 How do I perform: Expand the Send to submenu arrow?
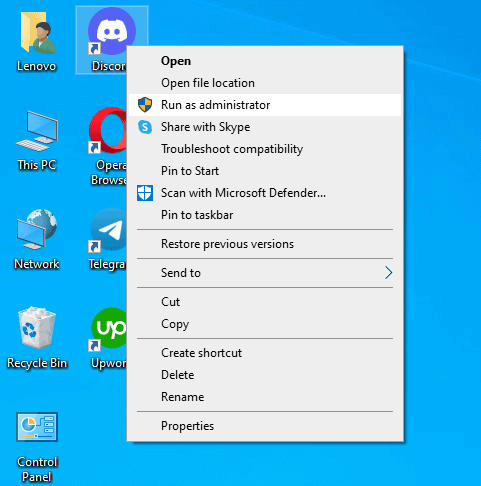(x=388, y=273)
